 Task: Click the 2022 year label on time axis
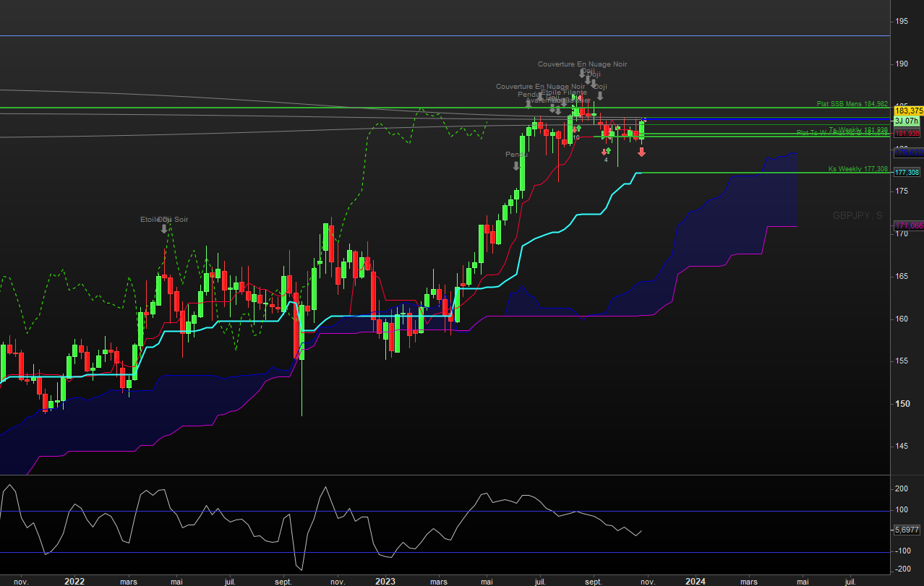click(74, 581)
